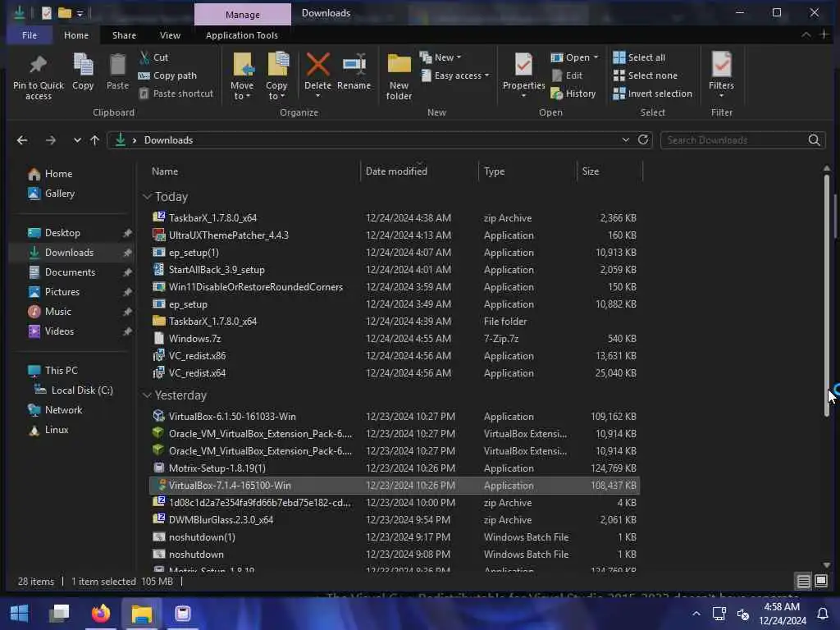This screenshot has height=630, width=840.
Task: Open Firefox from the taskbar
Action: (x=100, y=614)
